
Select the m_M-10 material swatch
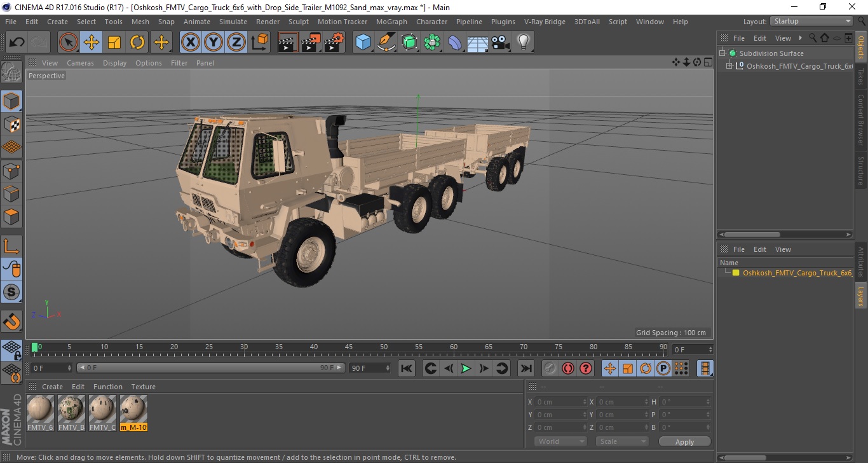133,413
